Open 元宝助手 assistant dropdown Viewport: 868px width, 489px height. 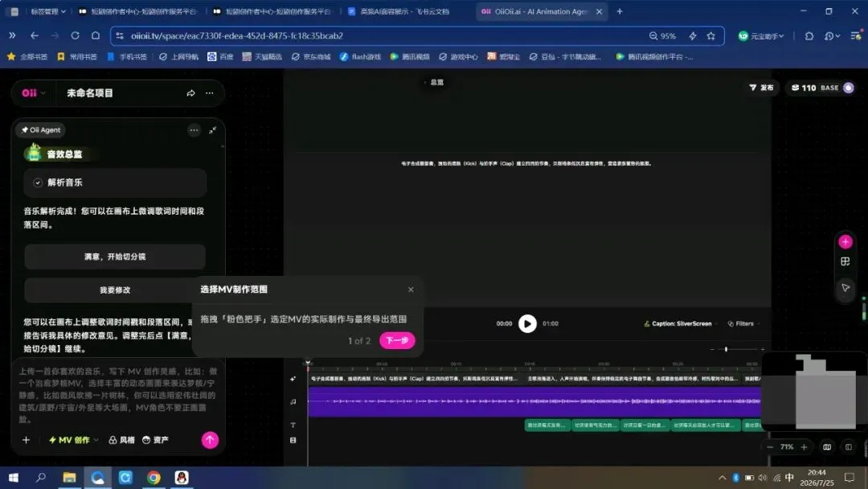tap(761, 35)
